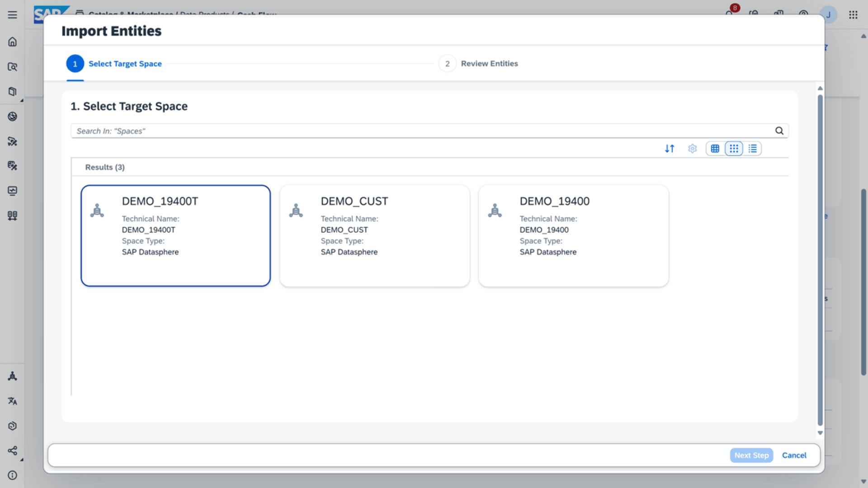This screenshot has height=488, width=868.
Task: Expand the main navigation hamburger menu
Action: coord(12,14)
